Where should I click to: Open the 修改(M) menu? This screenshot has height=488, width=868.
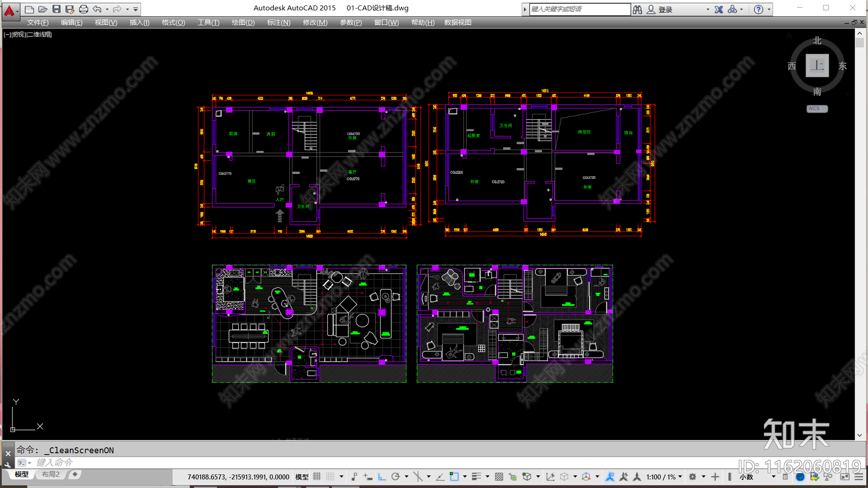click(x=315, y=23)
